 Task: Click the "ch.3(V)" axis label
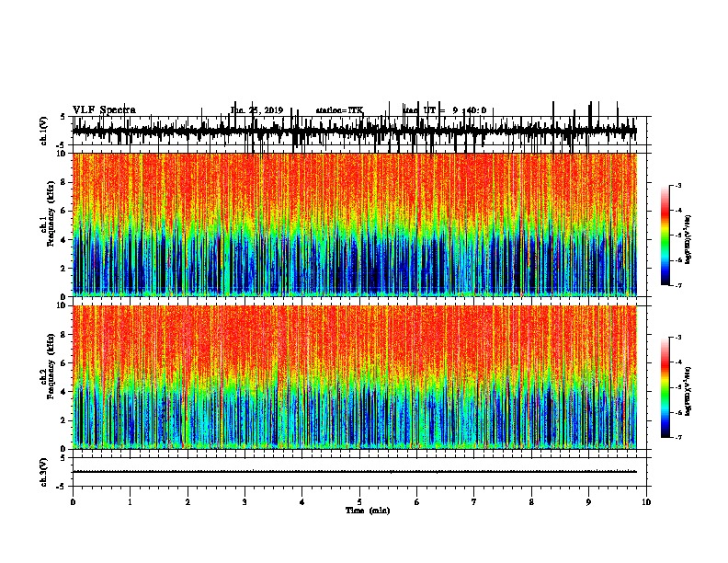44,472
